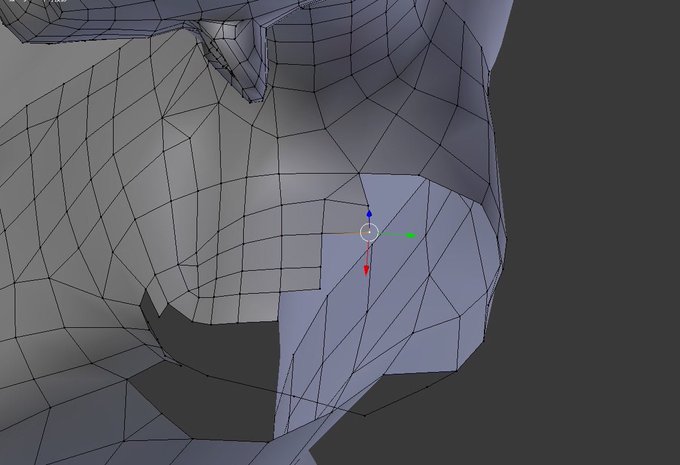This screenshot has height=465, width=680.
Task: Click the white circle at the manipulator center
Action: (x=369, y=233)
